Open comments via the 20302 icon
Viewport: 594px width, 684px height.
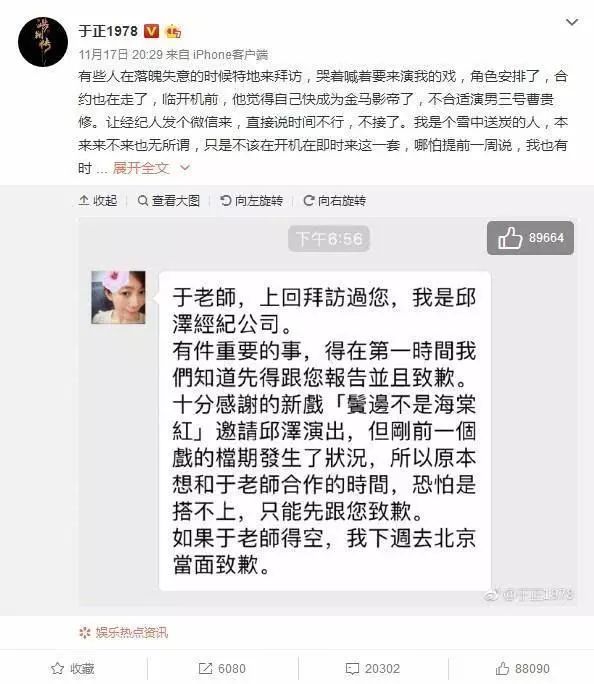[372, 668]
